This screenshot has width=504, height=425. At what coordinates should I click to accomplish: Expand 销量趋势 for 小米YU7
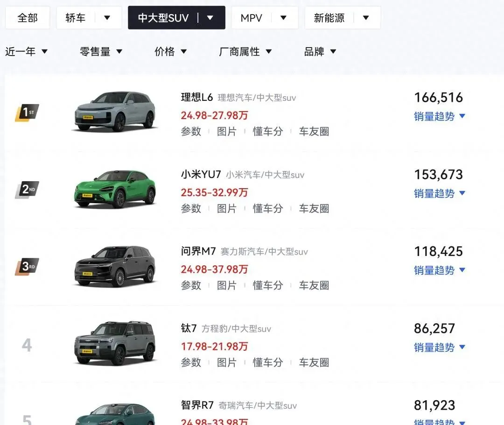coord(440,194)
